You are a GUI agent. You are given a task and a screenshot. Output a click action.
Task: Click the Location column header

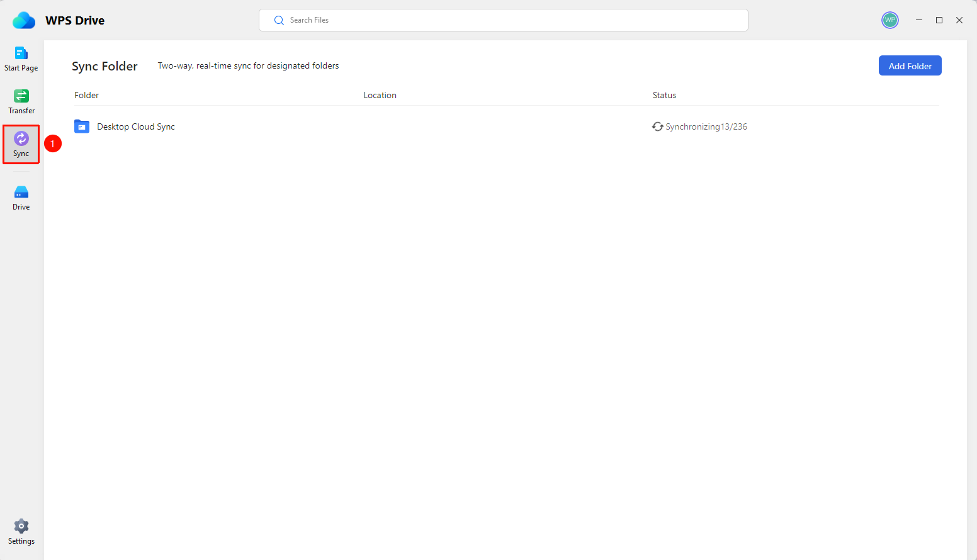(x=380, y=95)
